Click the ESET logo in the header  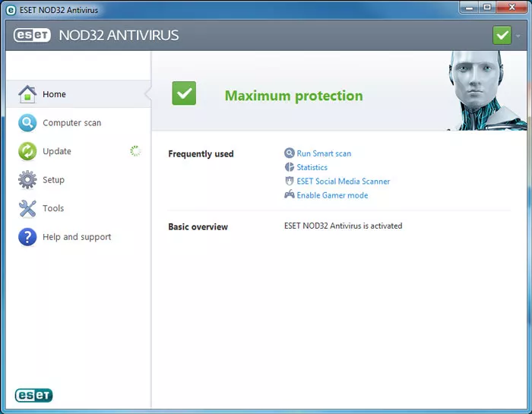[32, 35]
